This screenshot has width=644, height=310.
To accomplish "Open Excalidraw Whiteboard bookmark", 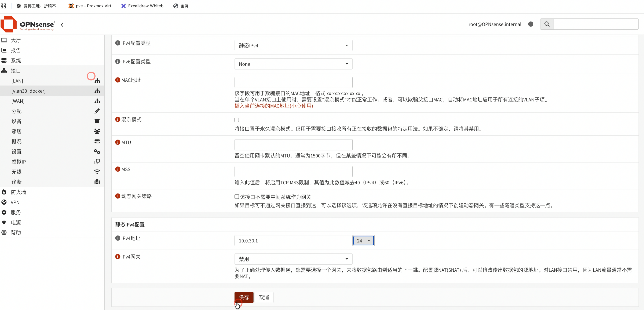I will click(144, 6).
